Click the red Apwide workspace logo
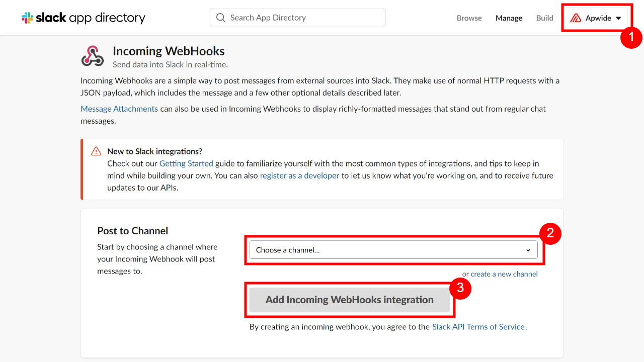 pyautogui.click(x=576, y=18)
